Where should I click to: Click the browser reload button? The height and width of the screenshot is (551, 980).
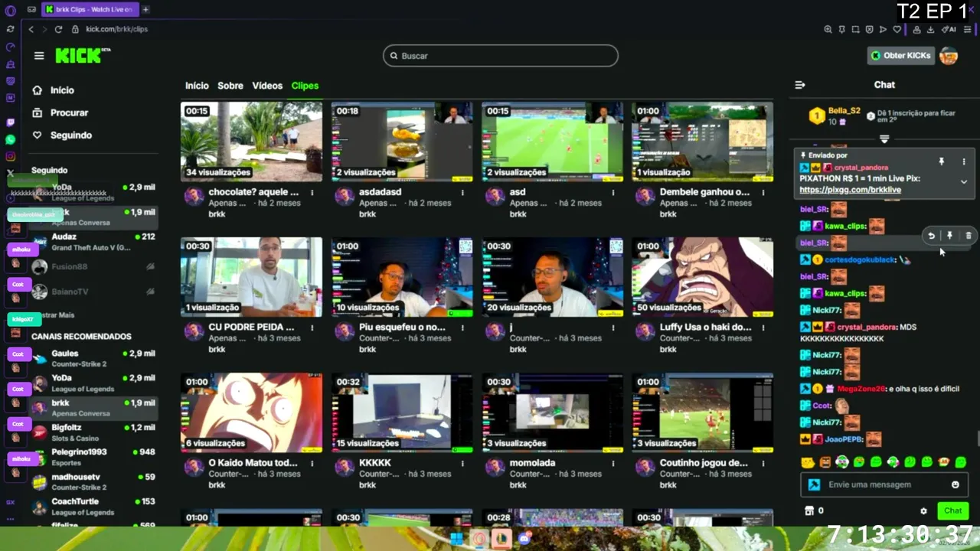tap(58, 29)
